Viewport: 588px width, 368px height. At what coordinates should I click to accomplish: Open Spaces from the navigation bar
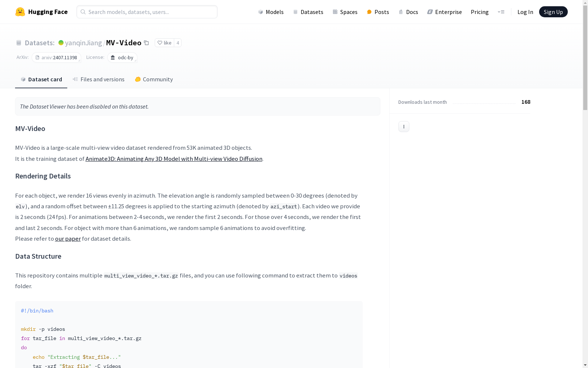coord(345,12)
